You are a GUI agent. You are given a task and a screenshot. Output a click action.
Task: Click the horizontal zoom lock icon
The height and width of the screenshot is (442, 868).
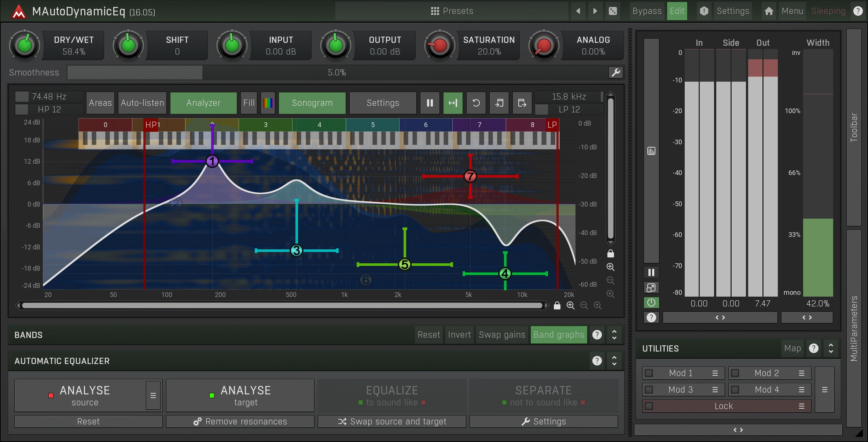[557, 305]
